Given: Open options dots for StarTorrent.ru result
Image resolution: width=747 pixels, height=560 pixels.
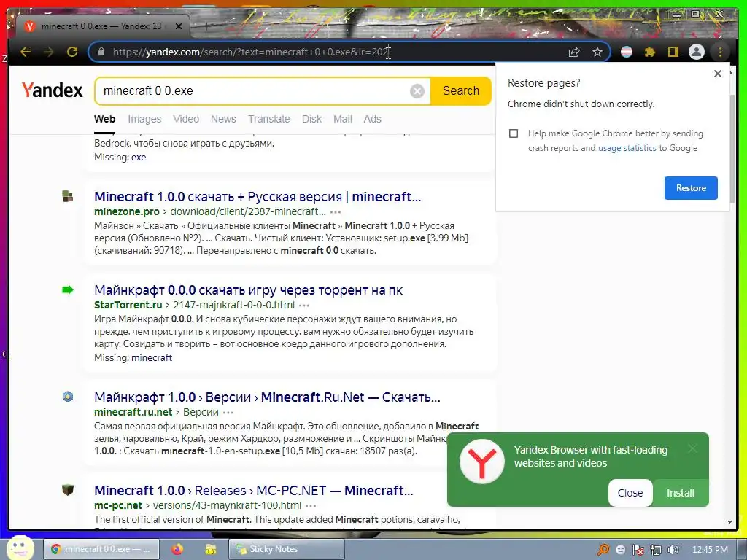Looking at the screenshot, I should point(304,306).
